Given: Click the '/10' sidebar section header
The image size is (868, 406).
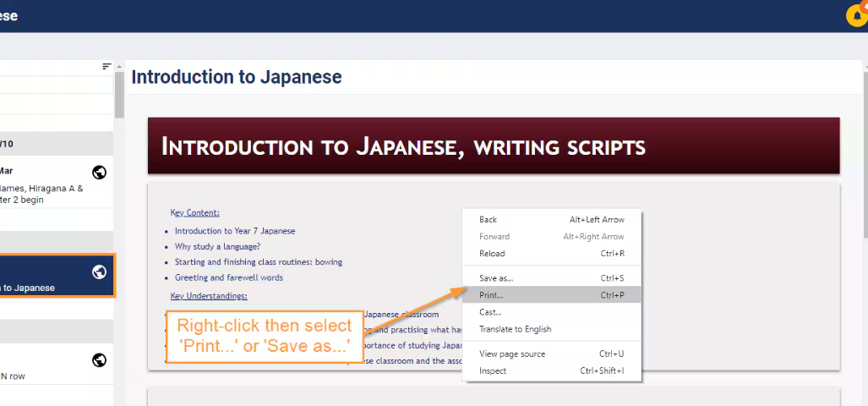Looking at the screenshot, I should 57,144.
